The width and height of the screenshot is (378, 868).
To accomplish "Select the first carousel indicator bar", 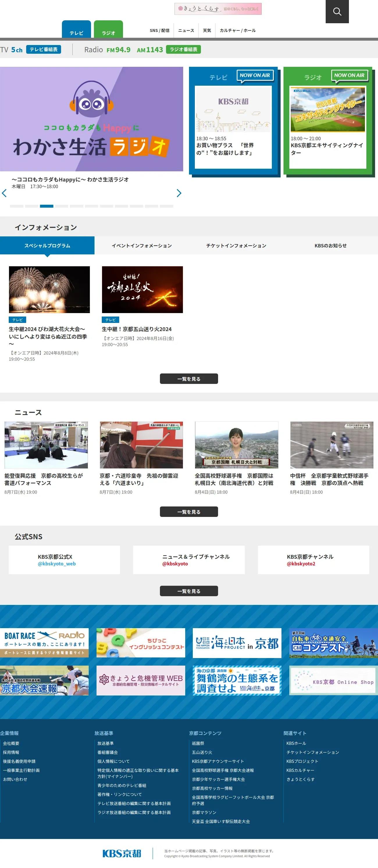I will point(17,206).
